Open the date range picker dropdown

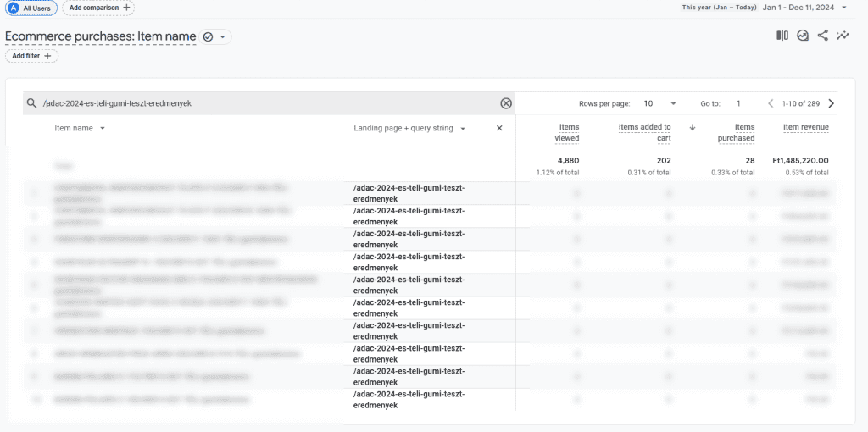[844, 8]
